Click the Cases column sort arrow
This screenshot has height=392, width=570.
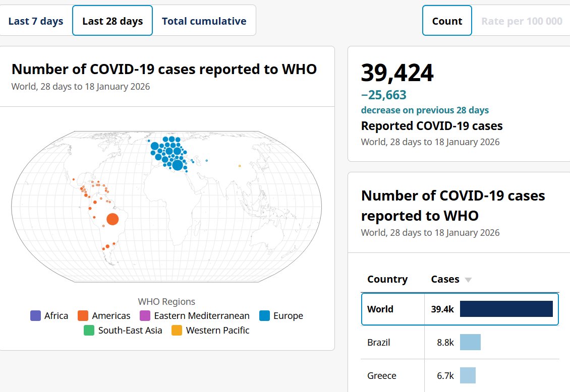coord(468,280)
